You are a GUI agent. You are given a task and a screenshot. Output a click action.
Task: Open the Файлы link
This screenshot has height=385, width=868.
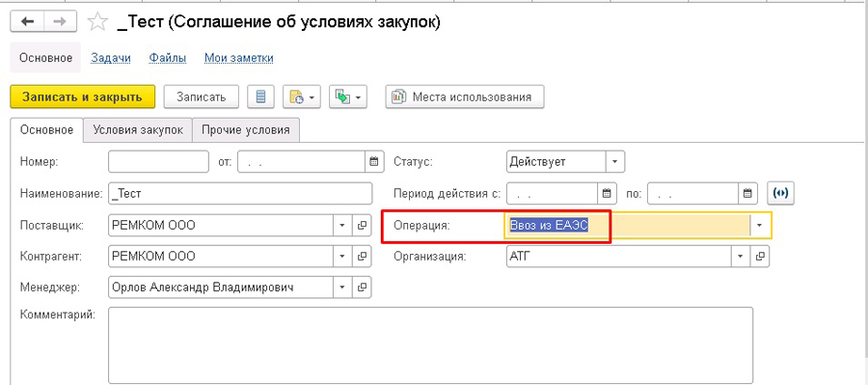coord(168,58)
